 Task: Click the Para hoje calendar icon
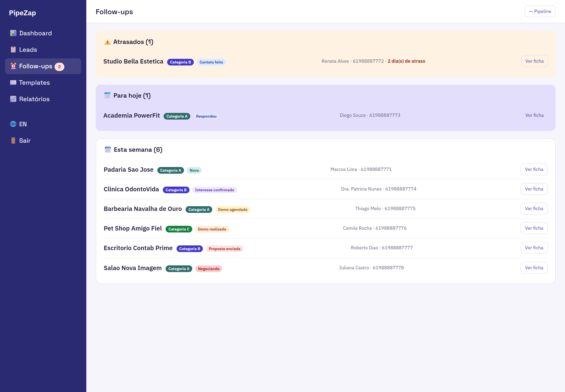[x=108, y=95]
